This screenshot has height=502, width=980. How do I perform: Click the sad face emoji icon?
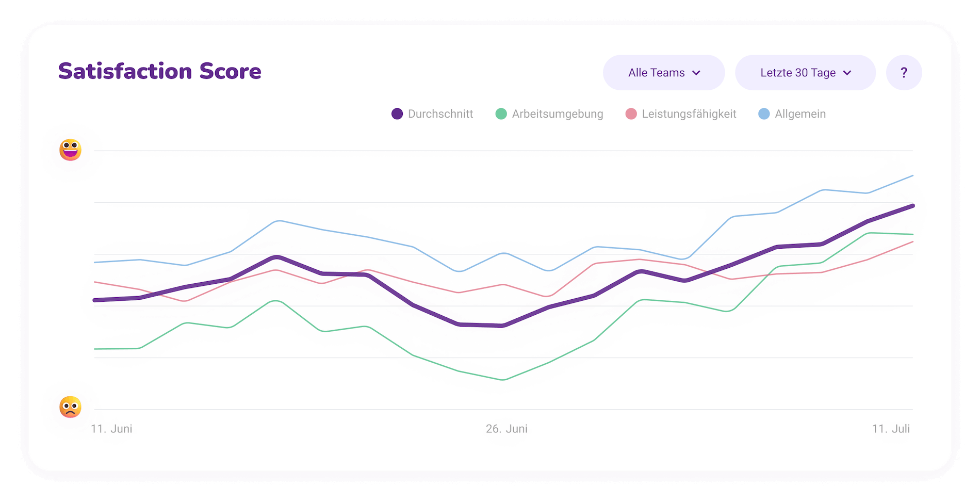[x=70, y=407]
